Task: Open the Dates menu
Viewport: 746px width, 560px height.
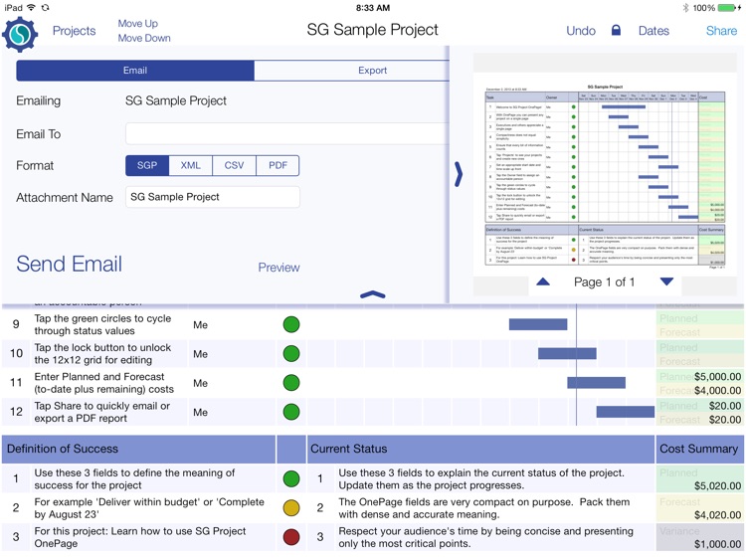Action: click(653, 31)
